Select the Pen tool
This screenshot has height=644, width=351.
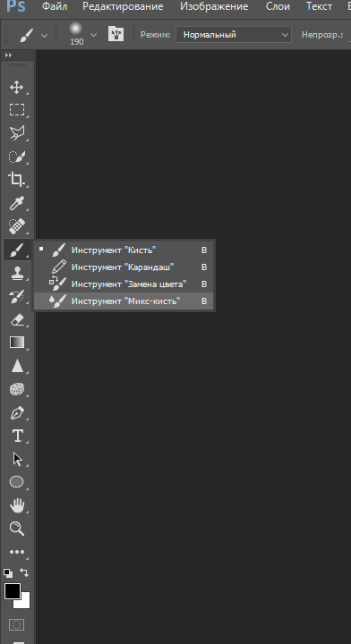pyautogui.click(x=17, y=412)
